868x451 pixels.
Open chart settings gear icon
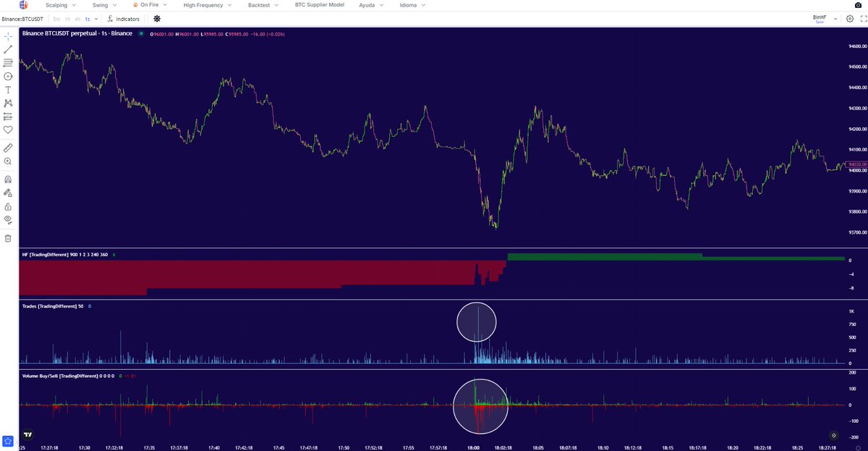849,18
